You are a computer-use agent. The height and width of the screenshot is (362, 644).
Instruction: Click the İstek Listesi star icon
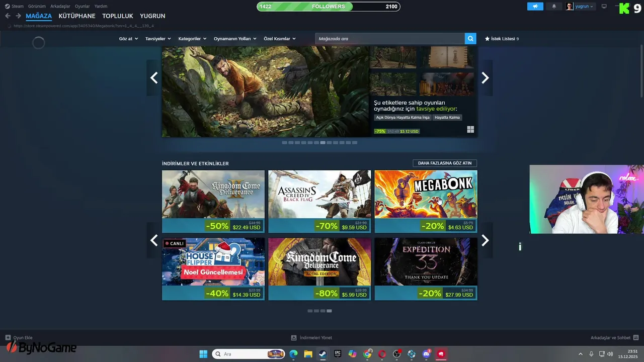coord(487,39)
